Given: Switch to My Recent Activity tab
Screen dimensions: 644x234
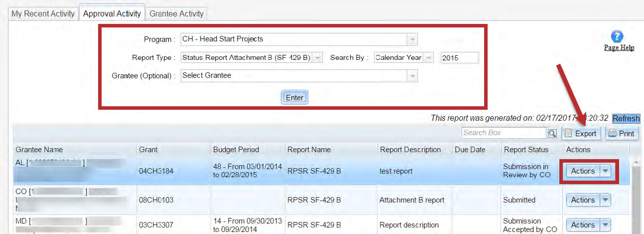Looking at the screenshot, I should [43, 13].
